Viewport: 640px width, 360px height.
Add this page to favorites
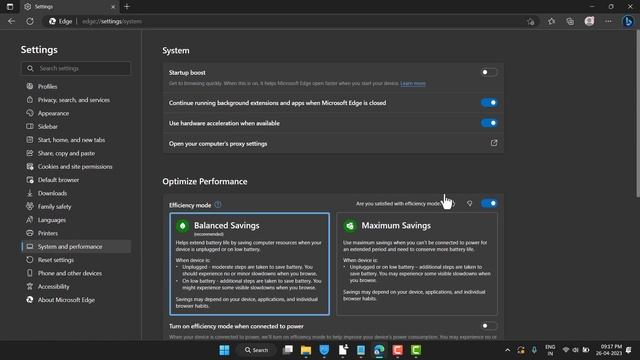click(x=530, y=22)
